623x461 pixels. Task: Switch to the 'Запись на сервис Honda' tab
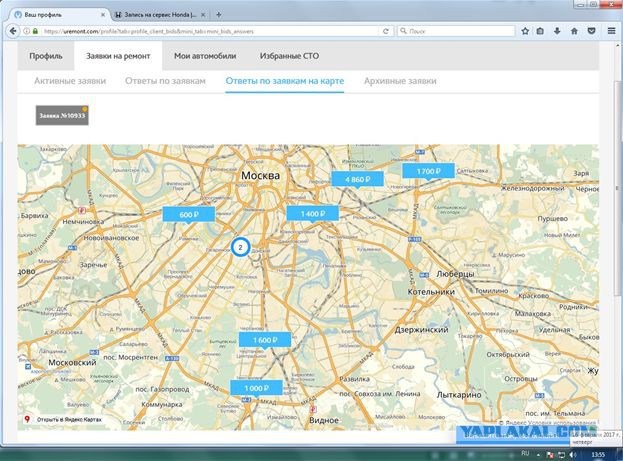point(160,15)
